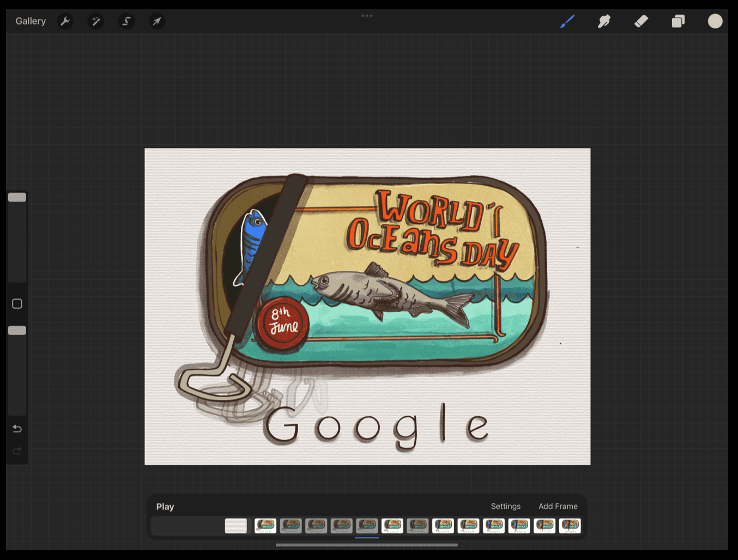Open the active color picker circle

(715, 21)
